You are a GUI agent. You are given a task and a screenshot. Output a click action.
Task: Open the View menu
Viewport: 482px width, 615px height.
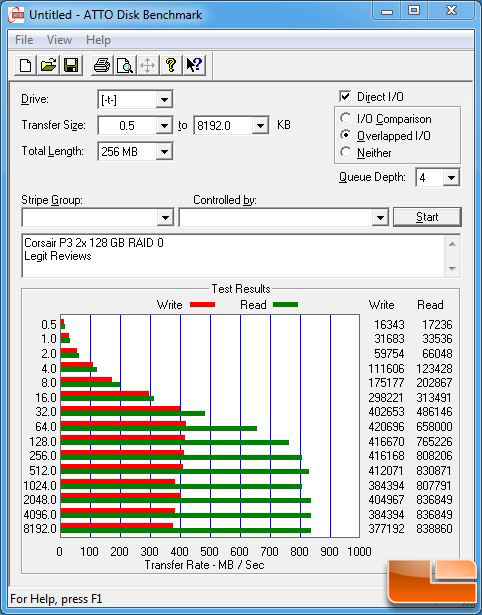[x=59, y=40]
